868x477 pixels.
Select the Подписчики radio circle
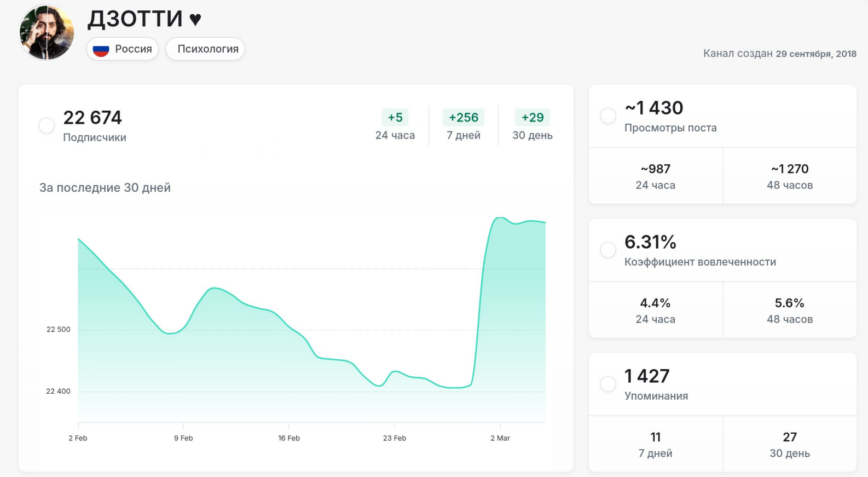click(47, 125)
